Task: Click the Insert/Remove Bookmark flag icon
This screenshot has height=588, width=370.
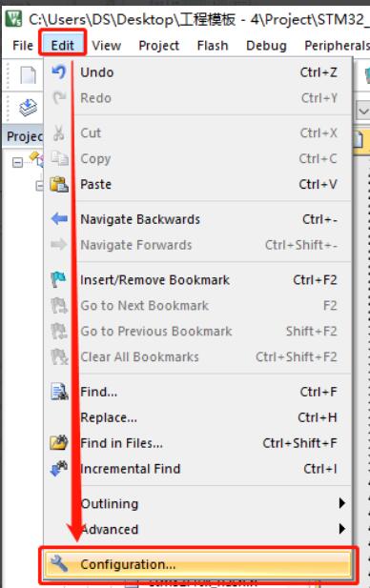Action: [59, 280]
